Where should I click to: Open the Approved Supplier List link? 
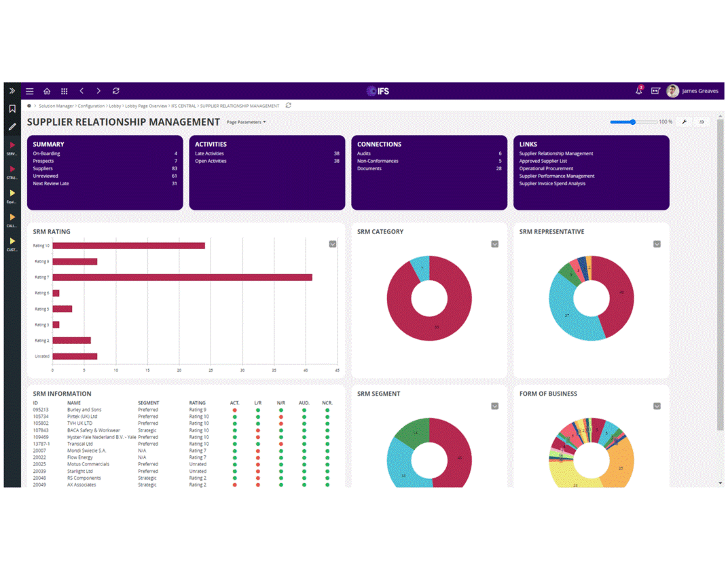click(543, 161)
